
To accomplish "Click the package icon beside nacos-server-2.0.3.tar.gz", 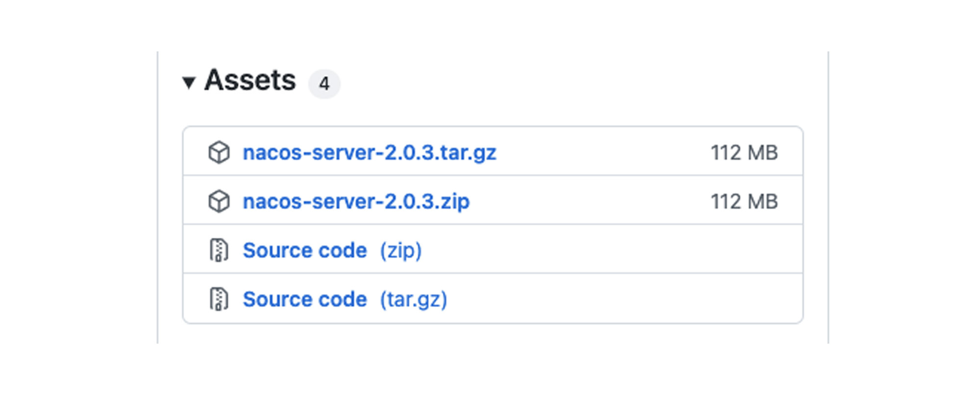I will [x=219, y=152].
